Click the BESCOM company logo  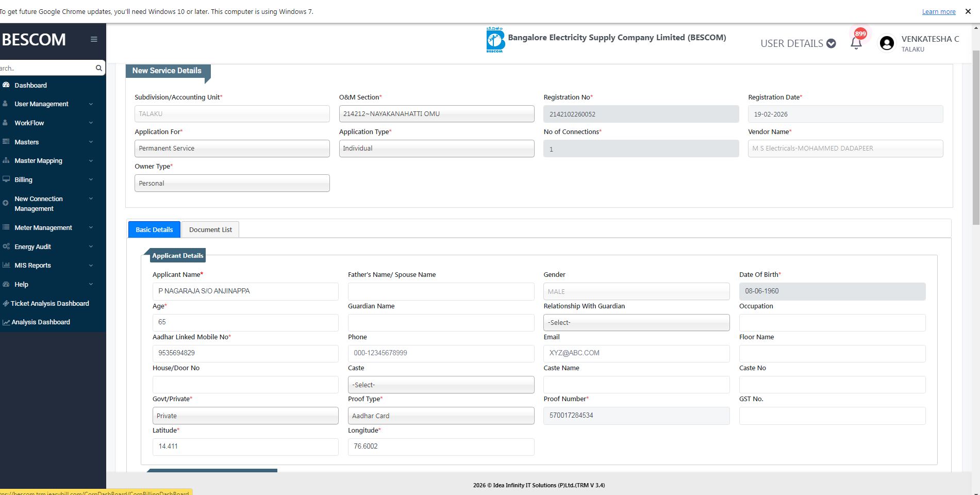[495, 40]
